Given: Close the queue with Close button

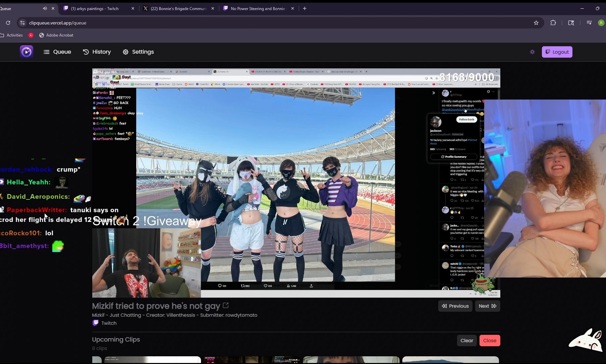Looking at the screenshot, I should [x=490, y=341].
